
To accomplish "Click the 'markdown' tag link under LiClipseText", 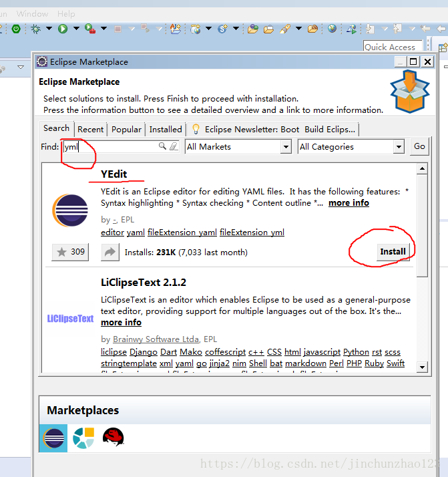I will tap(306, 363).
